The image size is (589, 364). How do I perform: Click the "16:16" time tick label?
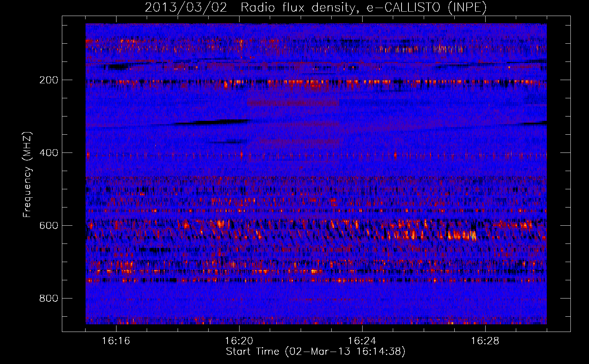116,341
